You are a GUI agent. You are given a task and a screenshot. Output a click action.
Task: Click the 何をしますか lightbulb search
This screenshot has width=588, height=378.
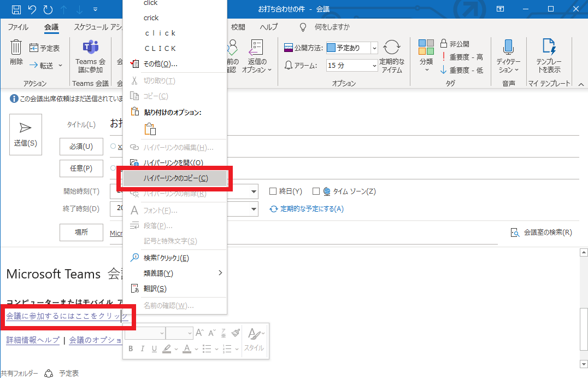click(x=325, y=27)
